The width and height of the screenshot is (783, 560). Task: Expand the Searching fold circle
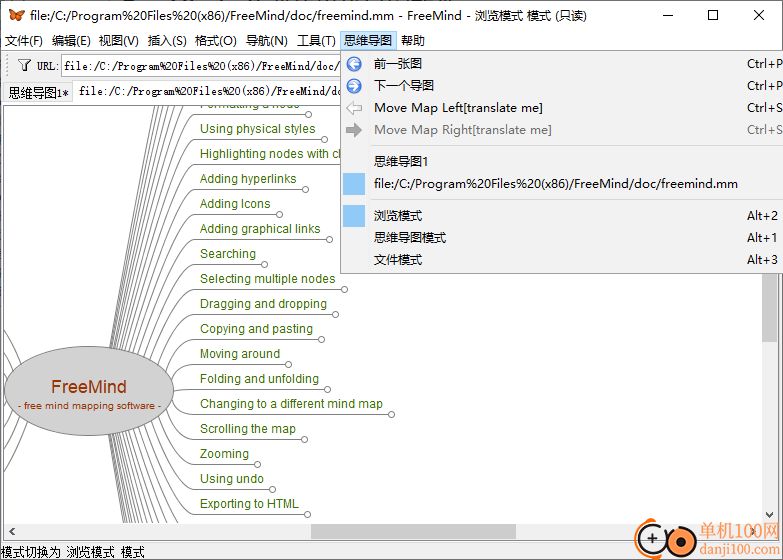pyautogui.click(x=265, y=265)
